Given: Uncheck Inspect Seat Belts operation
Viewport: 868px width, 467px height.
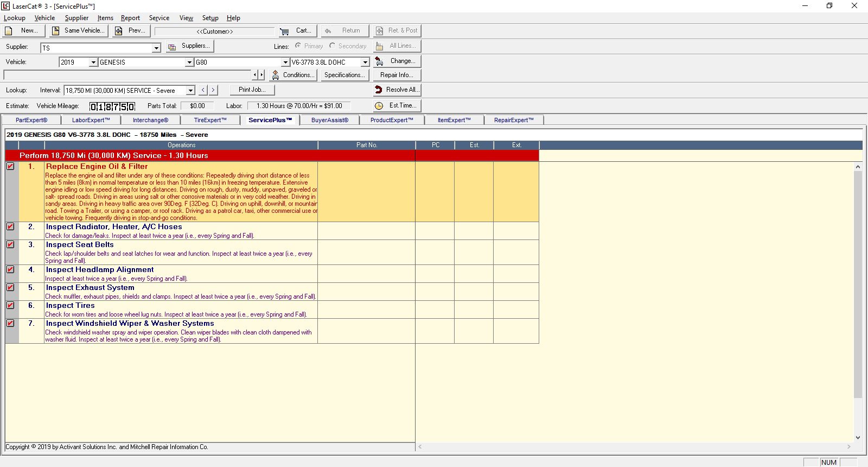Looking at the screenshot, I should (x=10, y=244).
